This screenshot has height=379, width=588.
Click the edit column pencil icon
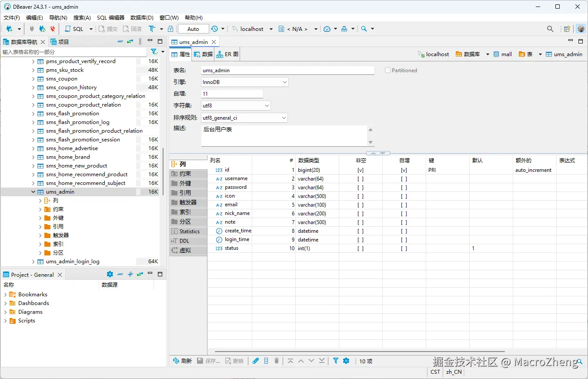coord(256,361)
